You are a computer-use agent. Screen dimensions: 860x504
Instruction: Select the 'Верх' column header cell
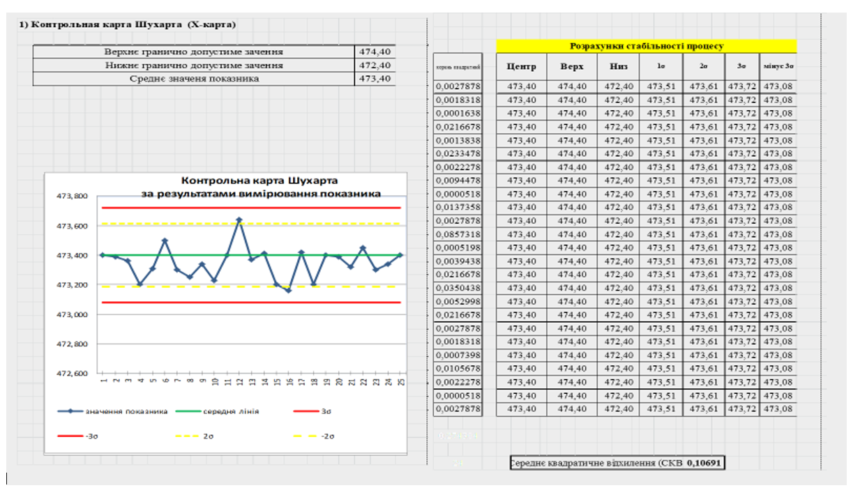pyautogui.click(x=572, y=67)
